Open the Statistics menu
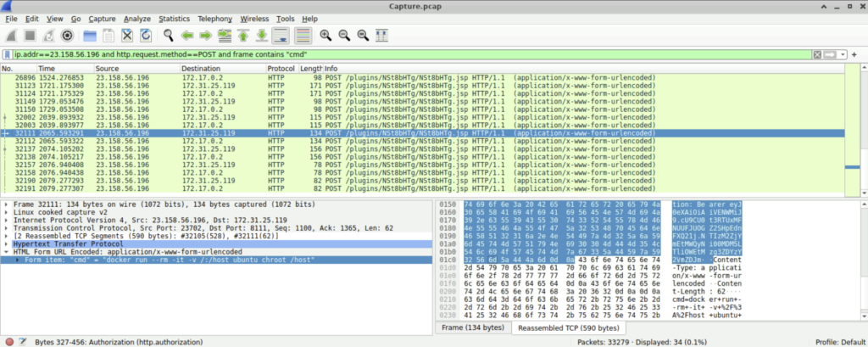Viewport: 868px width, 347px height. coord(174,18)
